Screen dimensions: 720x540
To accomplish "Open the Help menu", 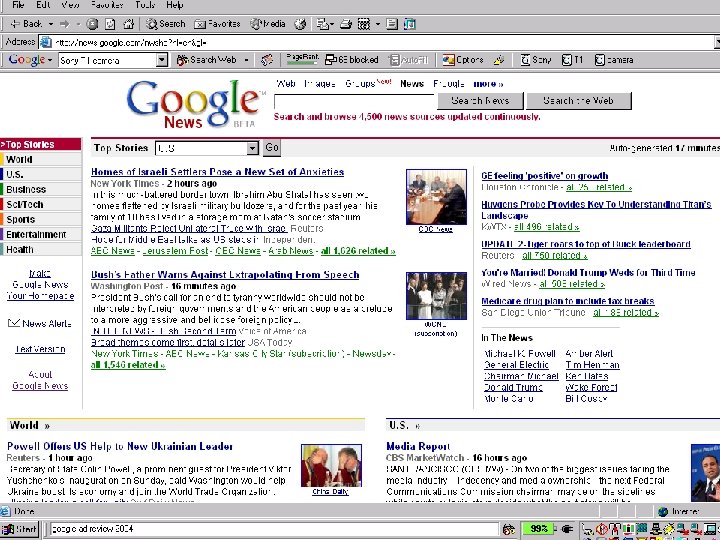I will 174,5.
